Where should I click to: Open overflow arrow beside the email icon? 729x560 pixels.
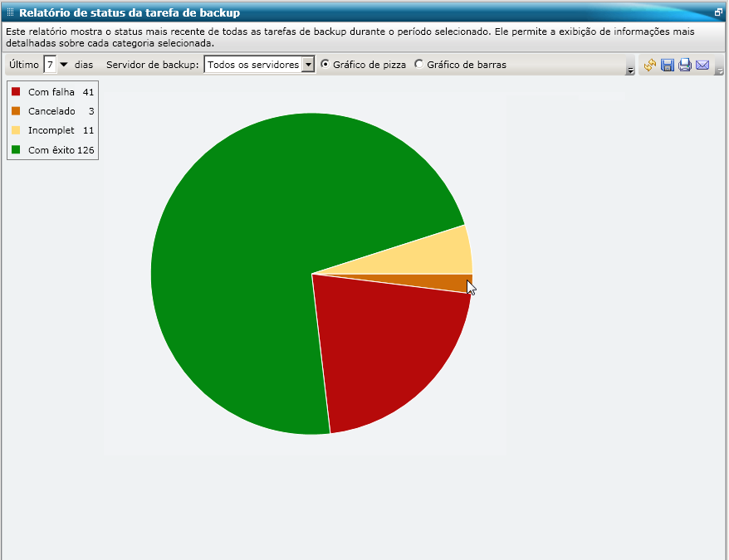click(x=719, y=71)
